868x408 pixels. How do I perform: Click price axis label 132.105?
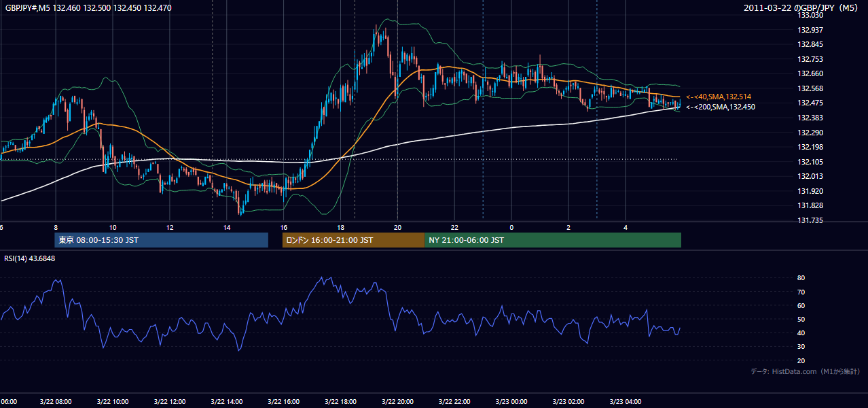810,163
